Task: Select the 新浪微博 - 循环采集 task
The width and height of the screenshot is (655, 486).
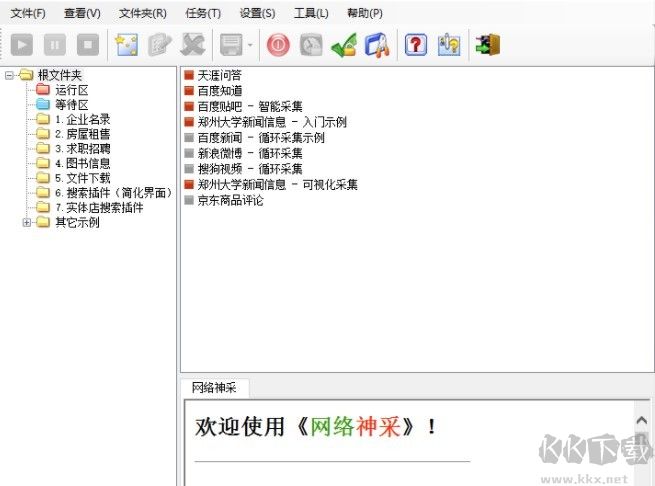Action: coord(250,153)
